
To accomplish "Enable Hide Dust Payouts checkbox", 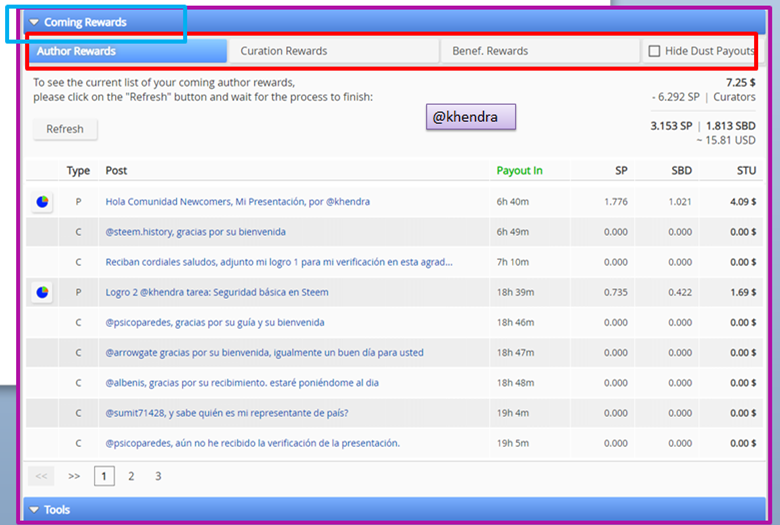I will click(x=654, y=51).
